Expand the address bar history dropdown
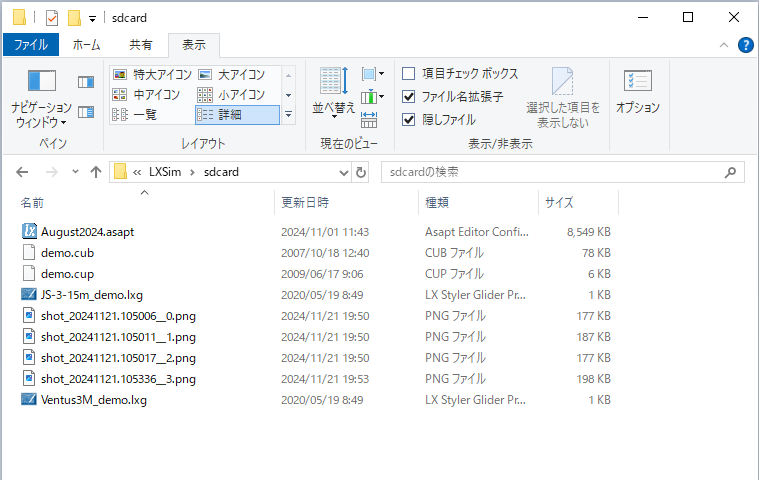This screenshot has height=480, width=759. pos(343,172)
